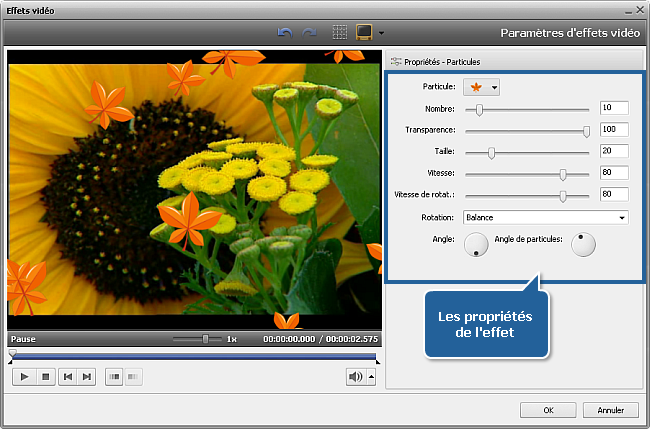The image size is (650, 429).
Task: Click the Annuler button
Action: [611, 410]
